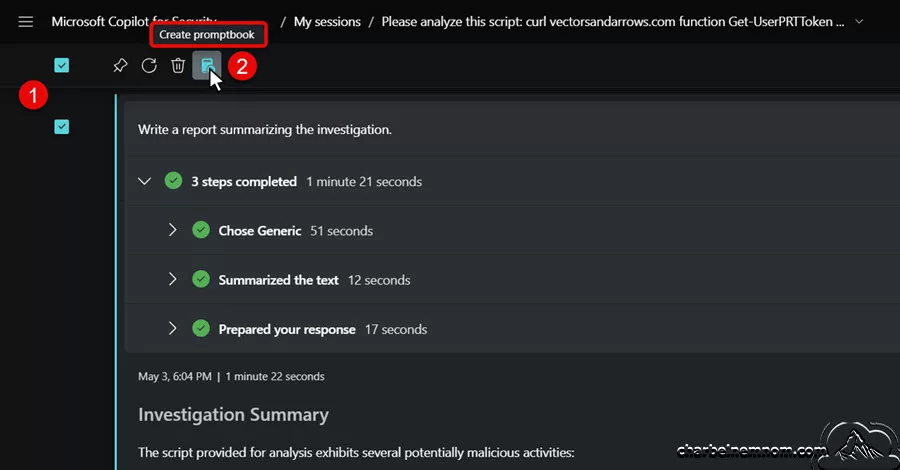Go to My sessions breadcrumb
Screen dimensions: 900x470
point(327,22)
